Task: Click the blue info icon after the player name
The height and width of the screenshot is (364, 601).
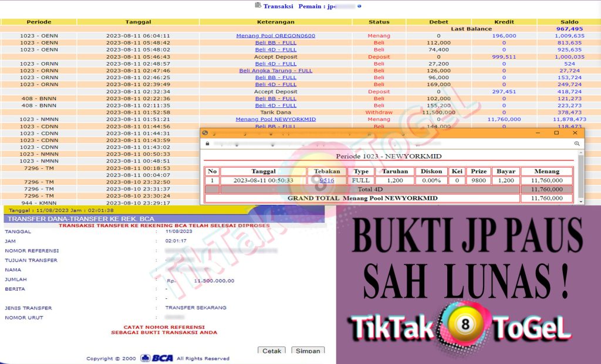Action: pyautogui.click(x=359, y=6)
